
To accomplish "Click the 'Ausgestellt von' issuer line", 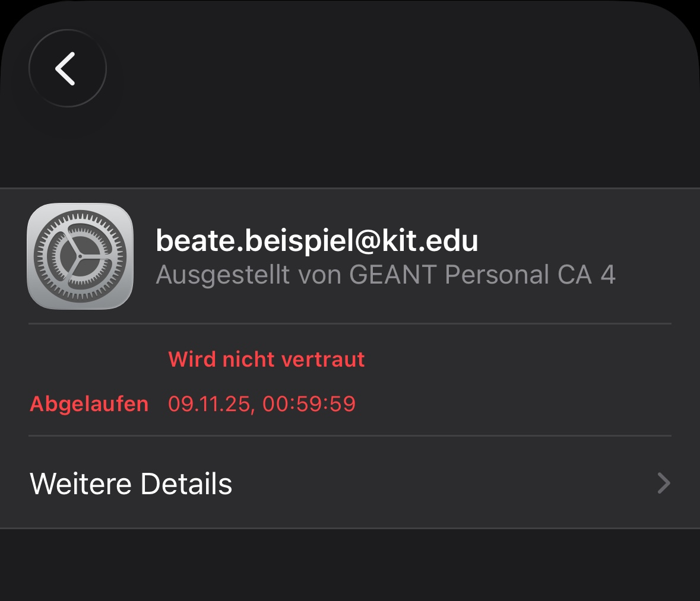I will click(x=385, y=275).
